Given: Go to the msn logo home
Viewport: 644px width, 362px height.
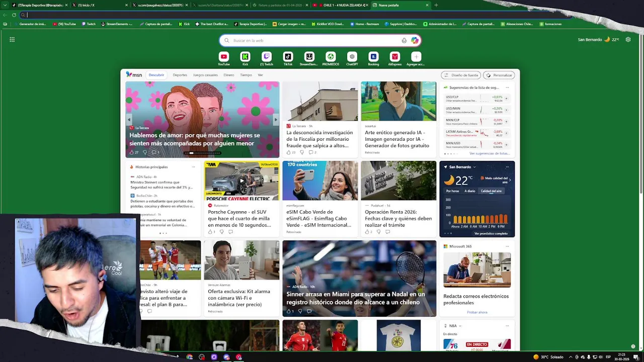Looking at the screenshot, I should tap(134, 75).
